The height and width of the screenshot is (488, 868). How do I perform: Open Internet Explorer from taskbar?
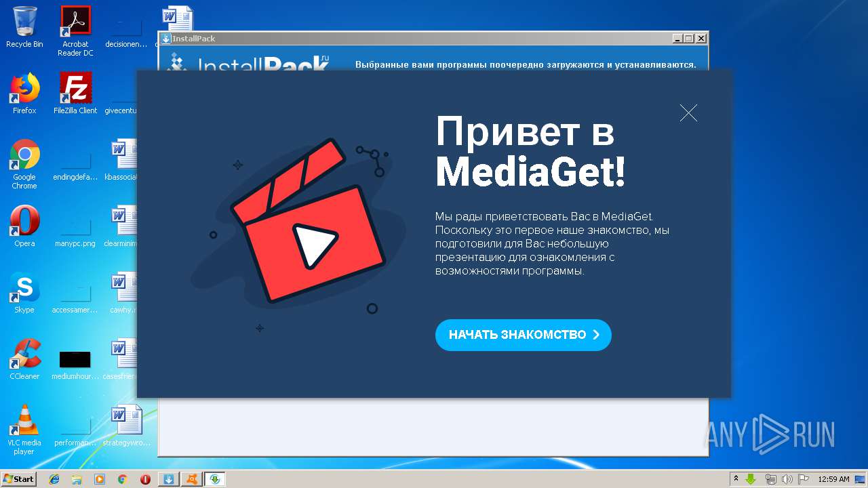[54, 479]
